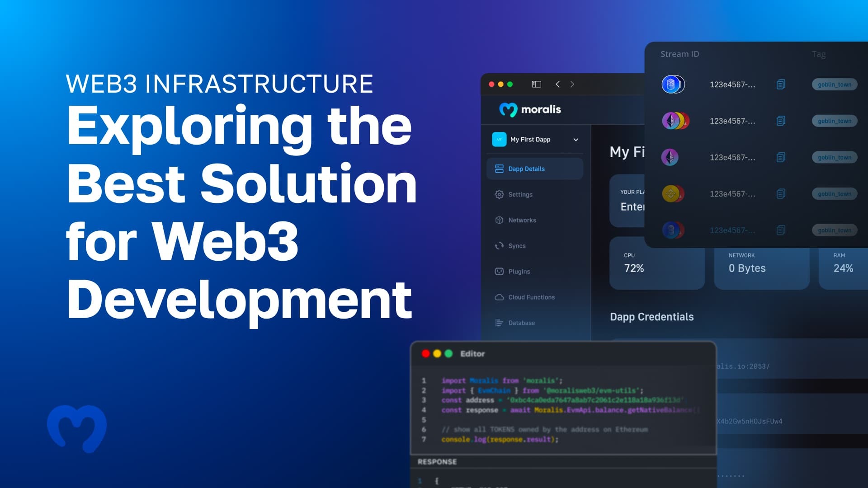
Task: Click the BNB chain stream thumbnail
Action: tap(672, 193)
